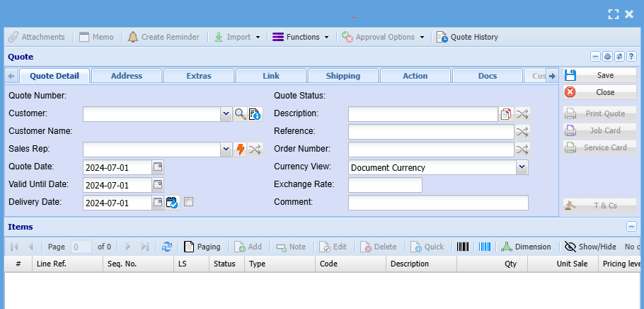Open the Functions menu
The width and height of the screenshot is (644, 309).
301,37
